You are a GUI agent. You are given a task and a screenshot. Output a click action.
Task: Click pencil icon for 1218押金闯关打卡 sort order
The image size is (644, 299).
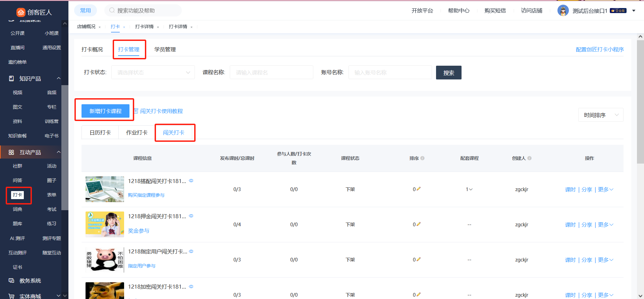(418, 224)
